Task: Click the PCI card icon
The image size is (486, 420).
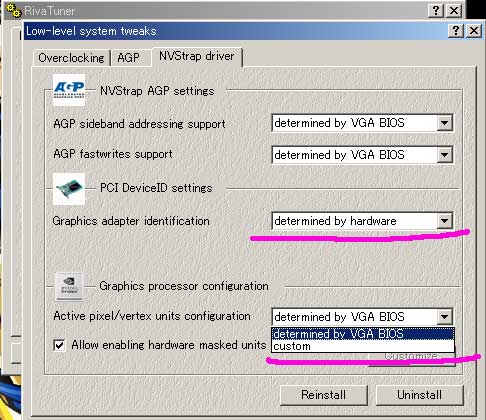Action: [69, 189]
